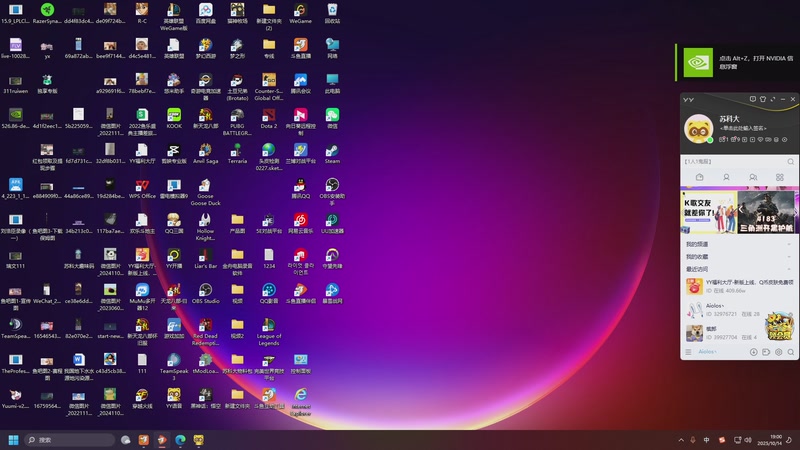The height and width of the screenshot is (450, 800).
Task: Open the League of Legends shortcut
Action: click(269, 332)
